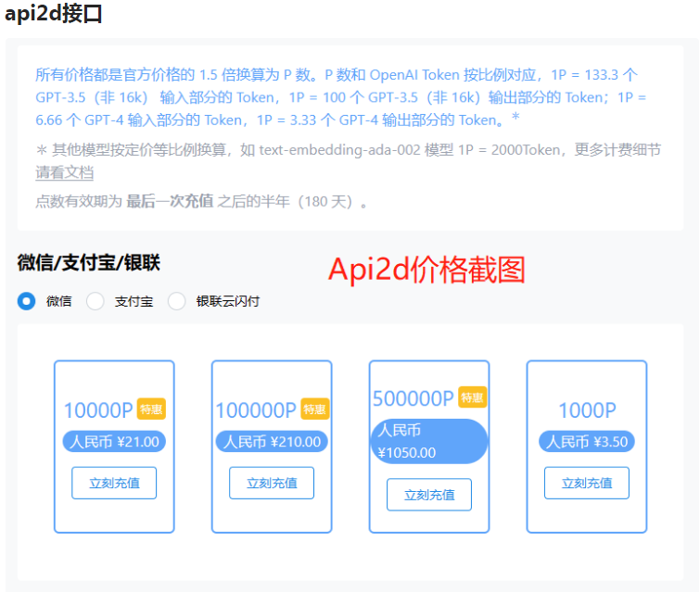Click 立刻充值 under the 1000P plan
Image resolution: width=700 pixels, height=592 pixels.
click(x=587, y=484)
